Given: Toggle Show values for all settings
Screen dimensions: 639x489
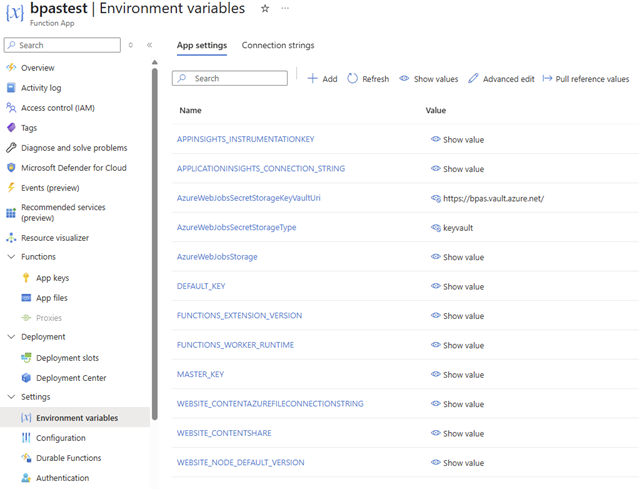Looking at the screenshot, I should point(428,79).
